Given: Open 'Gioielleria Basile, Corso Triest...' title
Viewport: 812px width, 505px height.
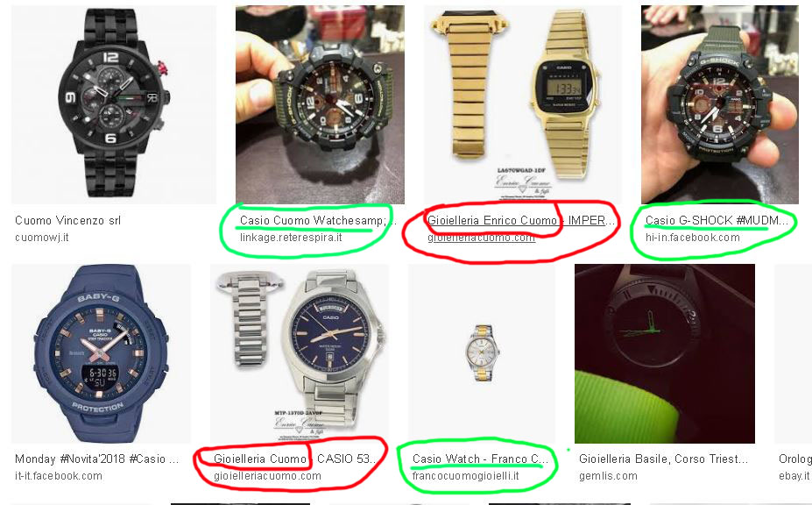Looking at the screenshot, I should coord(663,459).
